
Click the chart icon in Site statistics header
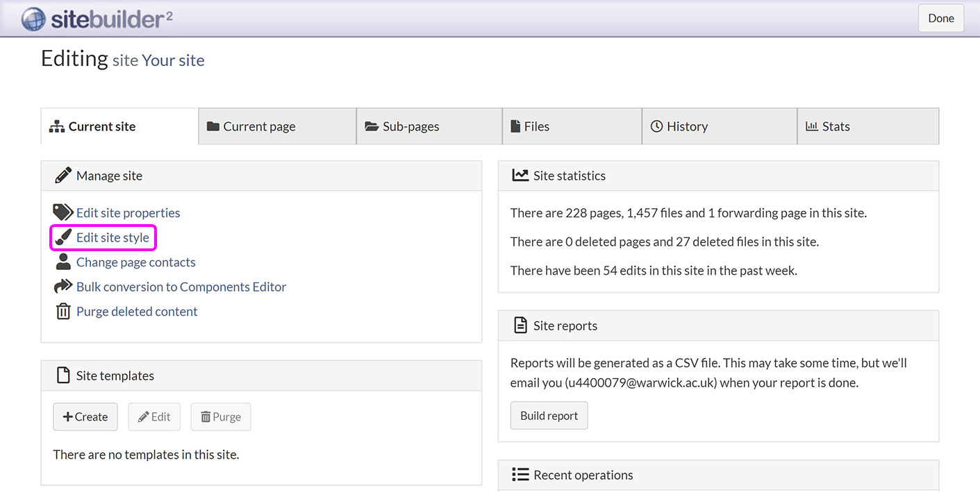coord(520,176)
